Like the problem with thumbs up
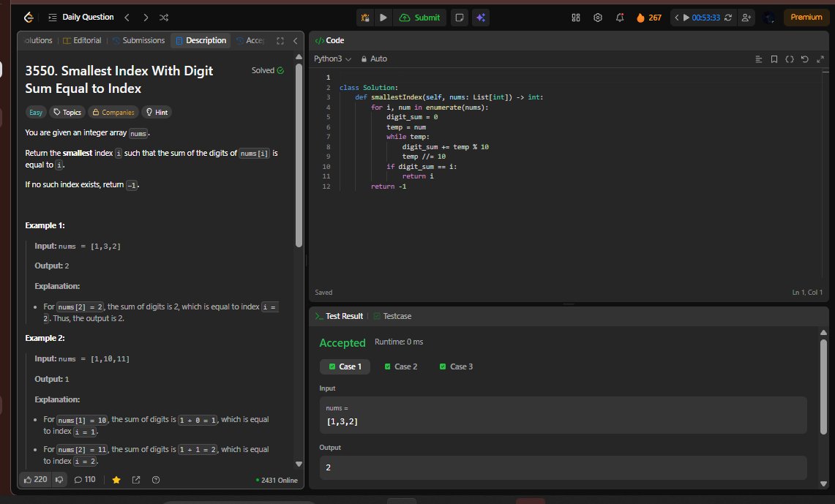Image resolution: width=835 pixels, height=504 pixels. coord(35,480)
